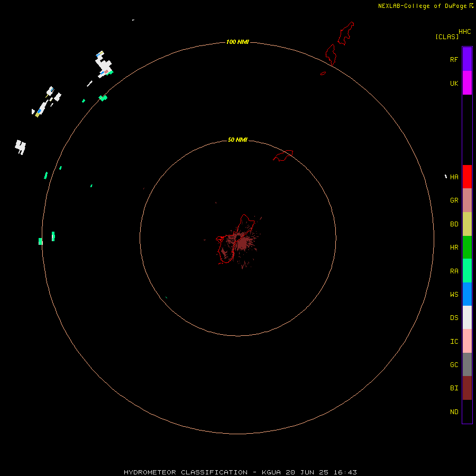Click the HHC product code text

[x=464, y=32]
